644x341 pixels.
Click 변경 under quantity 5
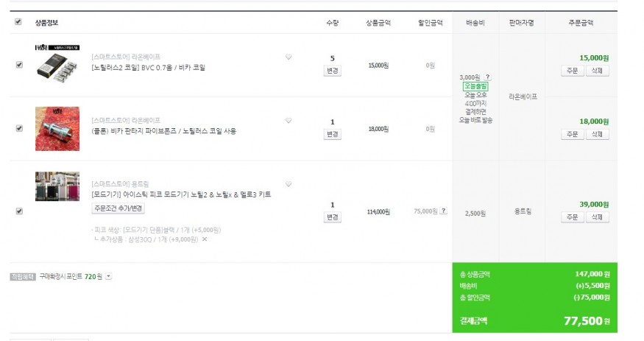(333, 71)
